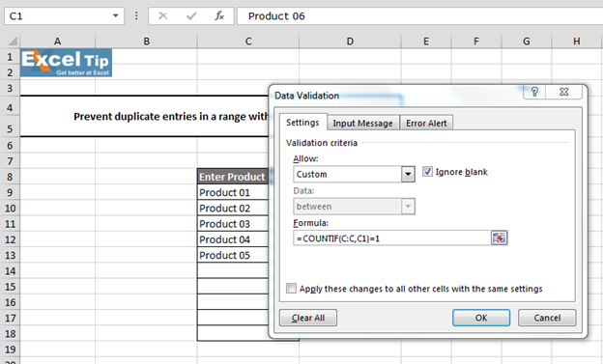603x364 pixels.
Task: Close the Data Validation dialog
Action: click(563, 92)
